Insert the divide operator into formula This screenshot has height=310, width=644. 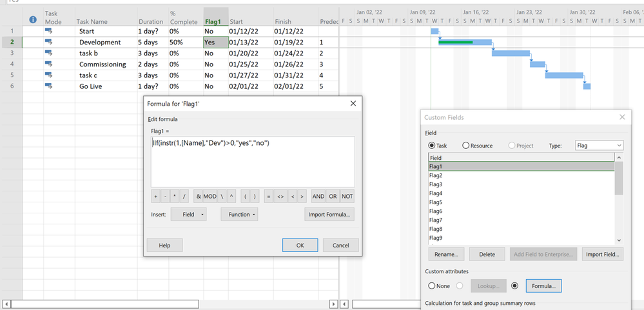pos(184,197)
